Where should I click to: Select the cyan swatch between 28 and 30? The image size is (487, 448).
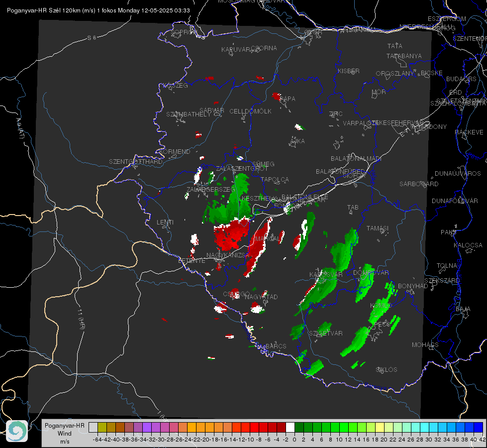click(x=424, y=427)
